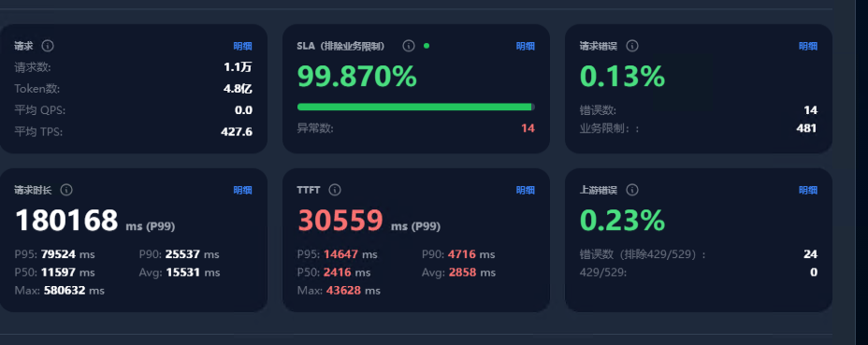Open 明细 link in 请求 card
The width and height of the screenshot is (868, 345).
click(x=242, y=47)
